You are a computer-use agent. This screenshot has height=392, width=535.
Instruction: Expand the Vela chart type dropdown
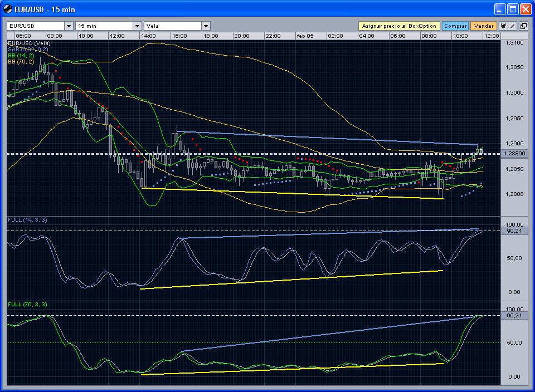pyautogui.click(x=206, y=26)
